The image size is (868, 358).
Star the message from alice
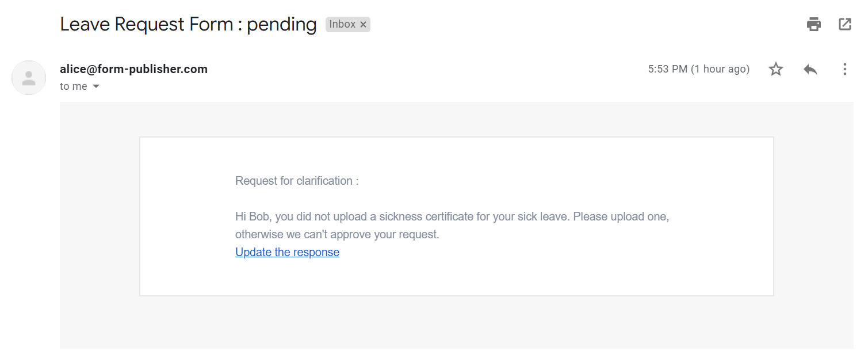click(776, 70)
